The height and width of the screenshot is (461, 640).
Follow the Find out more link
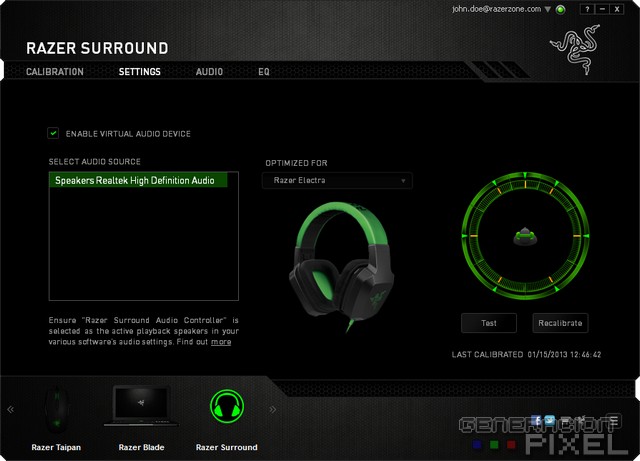click(221, 342)
